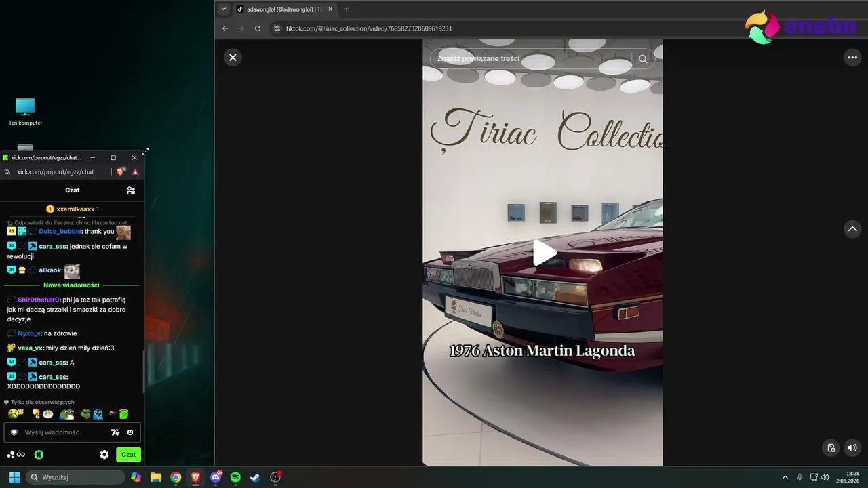Click the username vexa_vx in chat
Viewport: 868px width, 488px height.
click(31, 348)
